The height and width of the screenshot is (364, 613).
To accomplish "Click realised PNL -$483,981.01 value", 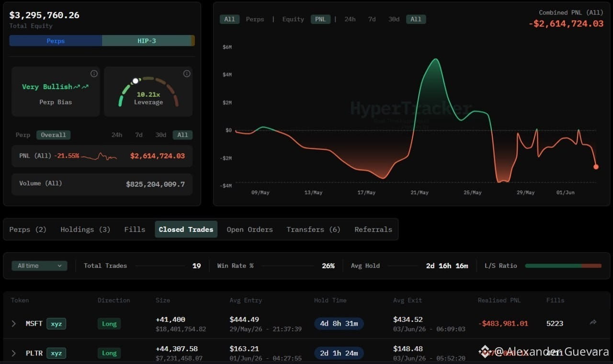I will pos(503,324).
